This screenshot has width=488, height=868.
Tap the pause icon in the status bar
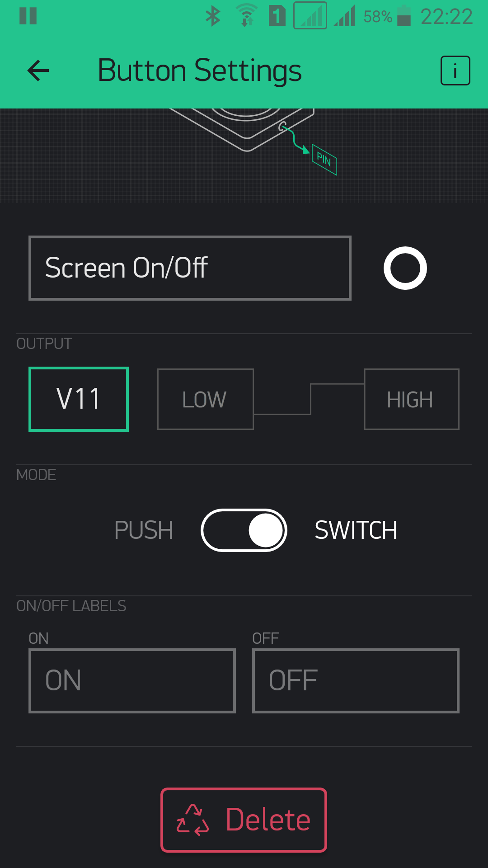coord(28,16)
